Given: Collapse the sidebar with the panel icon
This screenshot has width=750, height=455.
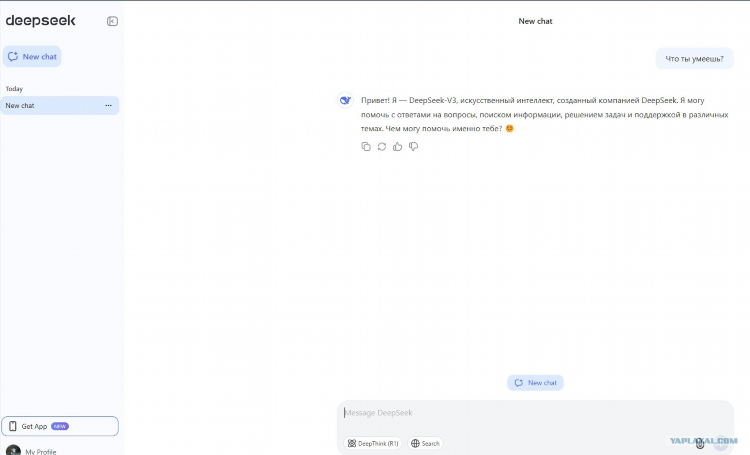Looking at the screenshot, I should 112,21.
